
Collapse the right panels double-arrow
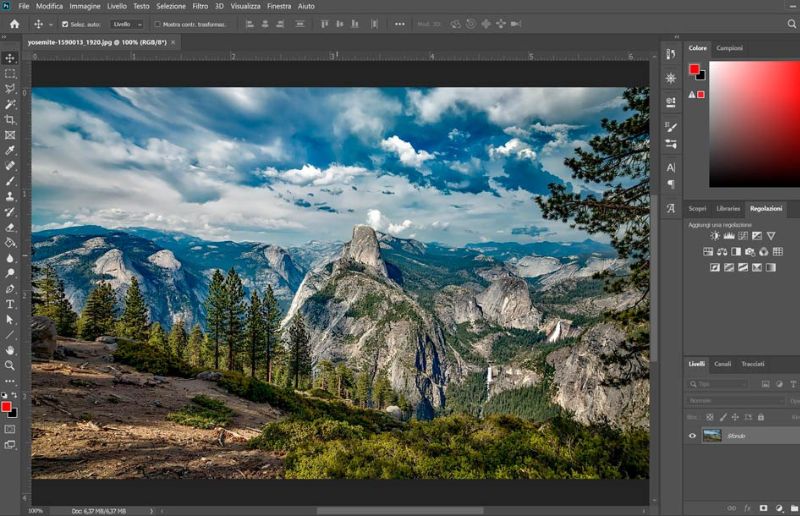(677, 37)
